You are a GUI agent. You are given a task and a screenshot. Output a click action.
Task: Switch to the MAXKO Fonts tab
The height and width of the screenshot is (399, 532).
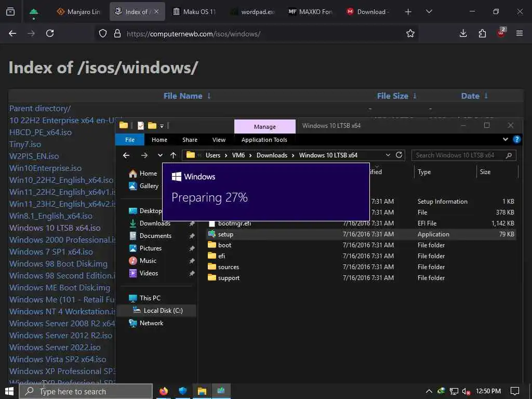310,12
